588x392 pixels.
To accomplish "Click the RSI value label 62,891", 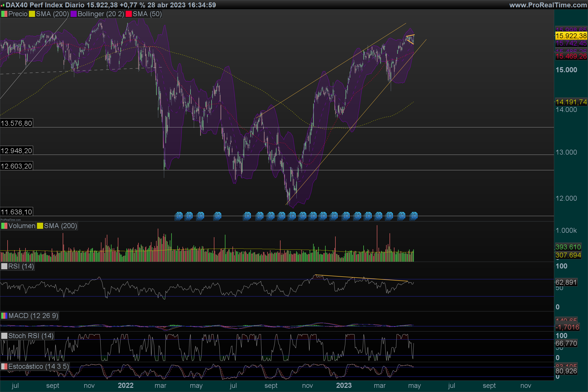I will point(566,282).
